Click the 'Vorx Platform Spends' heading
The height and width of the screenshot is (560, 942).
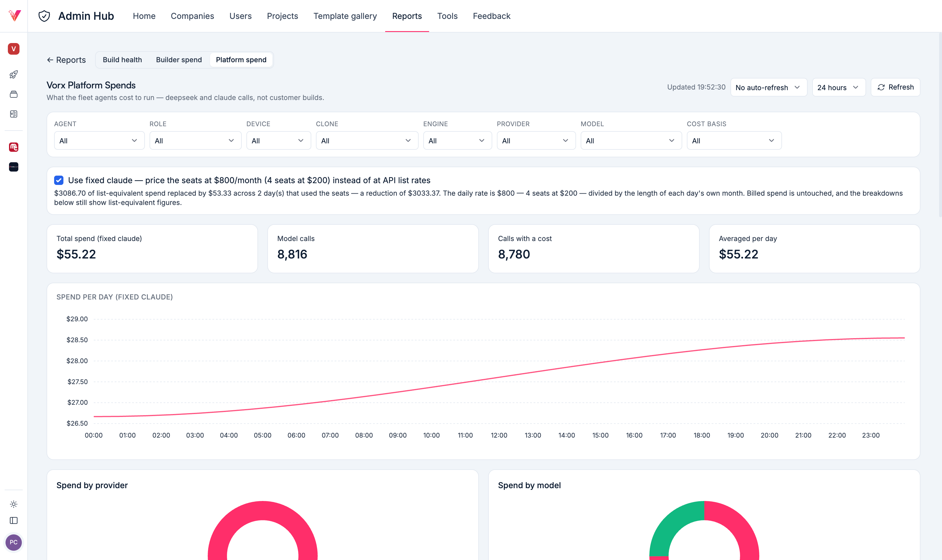coord(91,85)
